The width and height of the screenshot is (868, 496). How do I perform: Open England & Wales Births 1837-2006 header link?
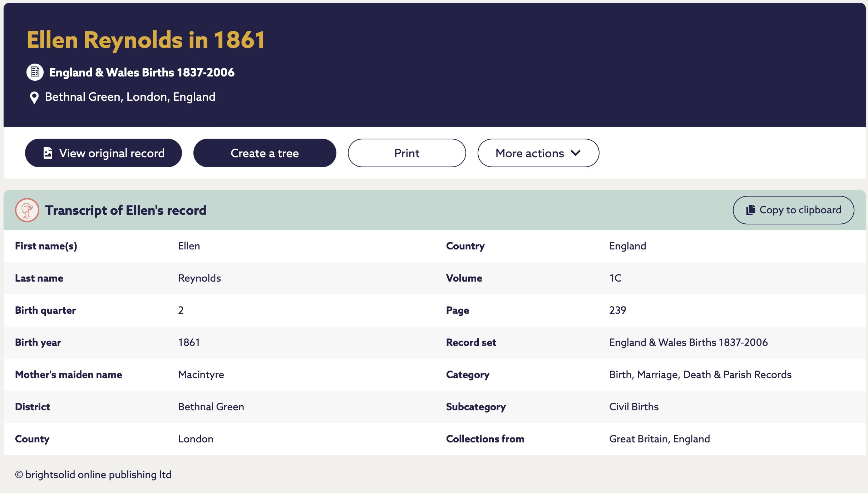point(142,72)
